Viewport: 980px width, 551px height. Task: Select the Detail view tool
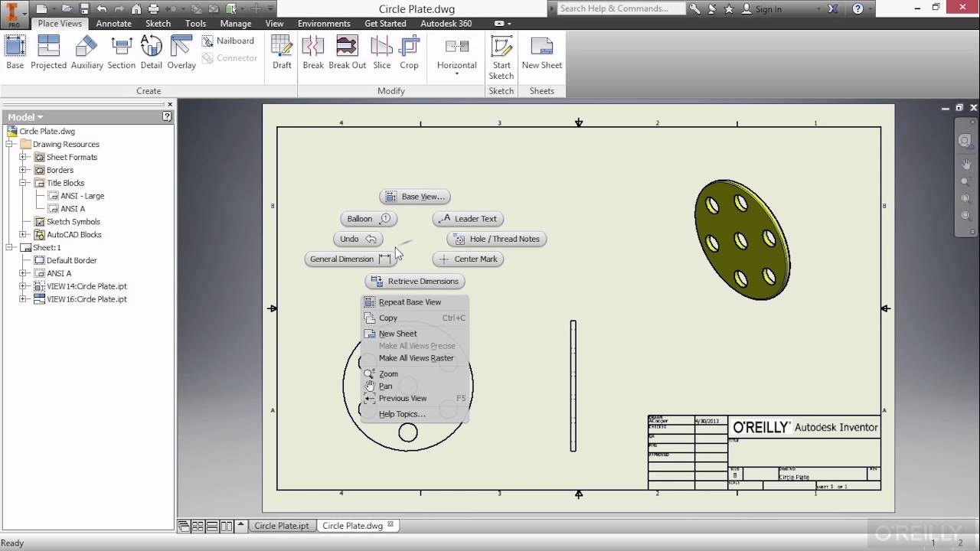coord(151,52)
